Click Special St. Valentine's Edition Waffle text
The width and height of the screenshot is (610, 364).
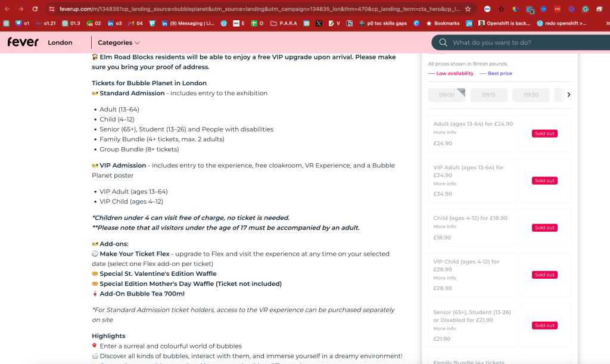[158, 274]
